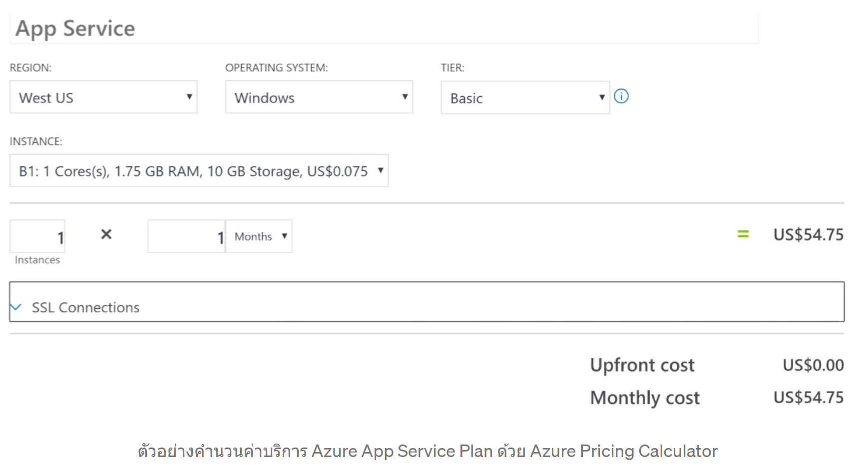Open the Months unit dropdown
Viewport: 868px width, 468px height.
point(259,236)
